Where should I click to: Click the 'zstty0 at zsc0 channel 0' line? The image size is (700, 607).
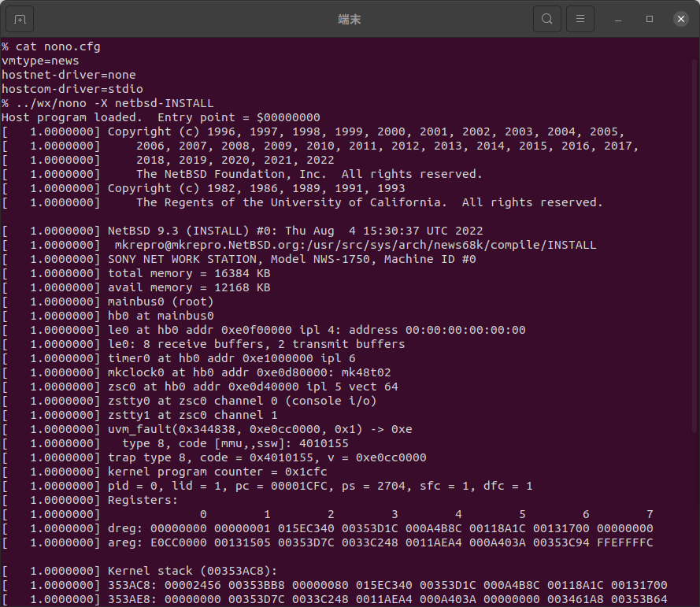(189, 401)
